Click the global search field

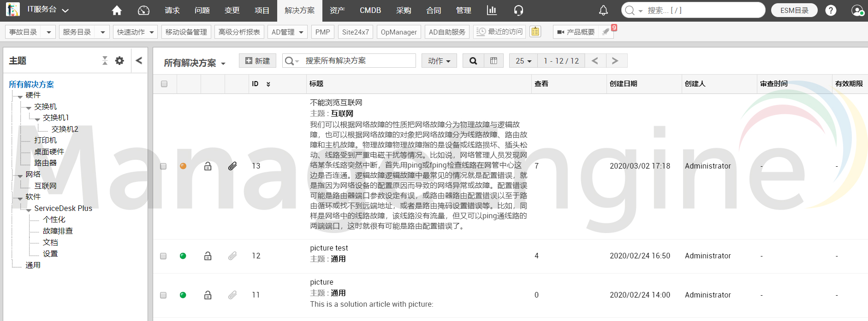tap(693, 10)
